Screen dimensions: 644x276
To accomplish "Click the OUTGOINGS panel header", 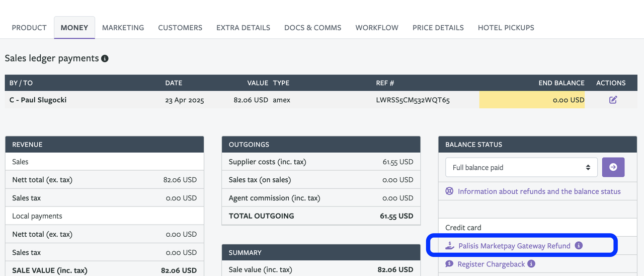I will [x=321, y=145].
